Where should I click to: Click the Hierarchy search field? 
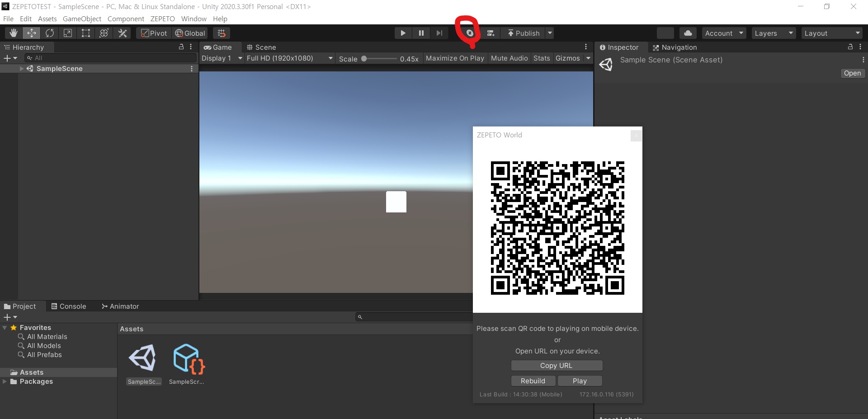coord(111,58)
